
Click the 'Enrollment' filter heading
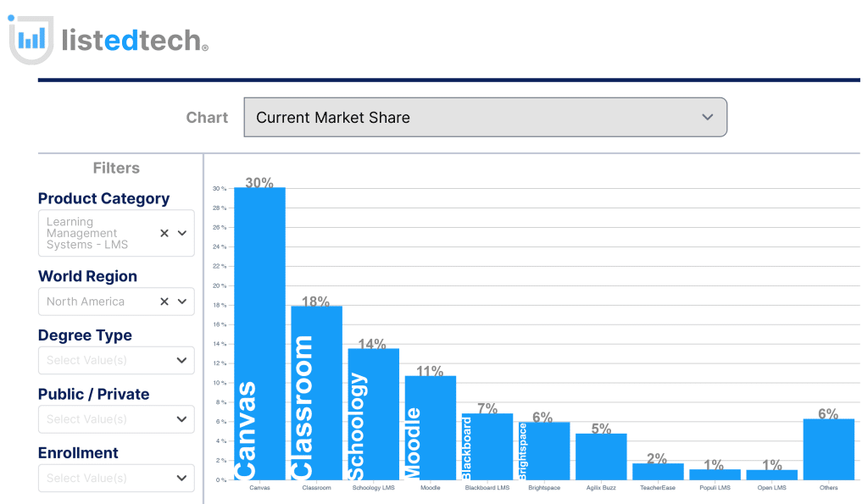tap(78, 453)
